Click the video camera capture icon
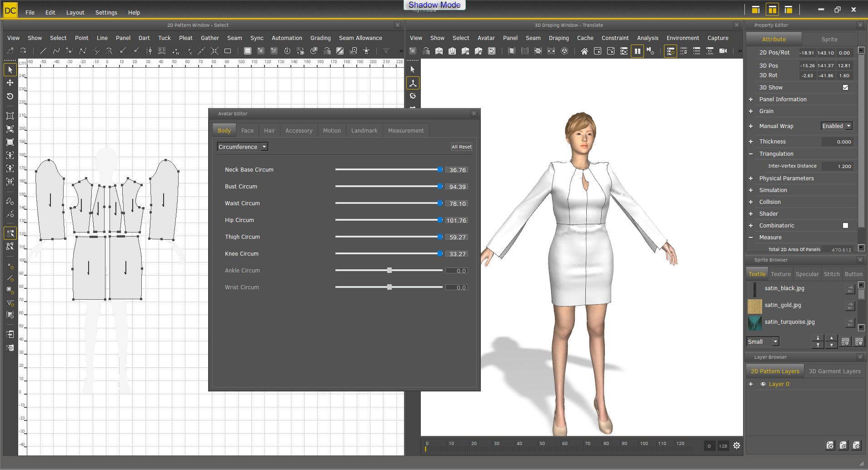The width and height of the screenshot is (868, 470). (x=723, y=51)
